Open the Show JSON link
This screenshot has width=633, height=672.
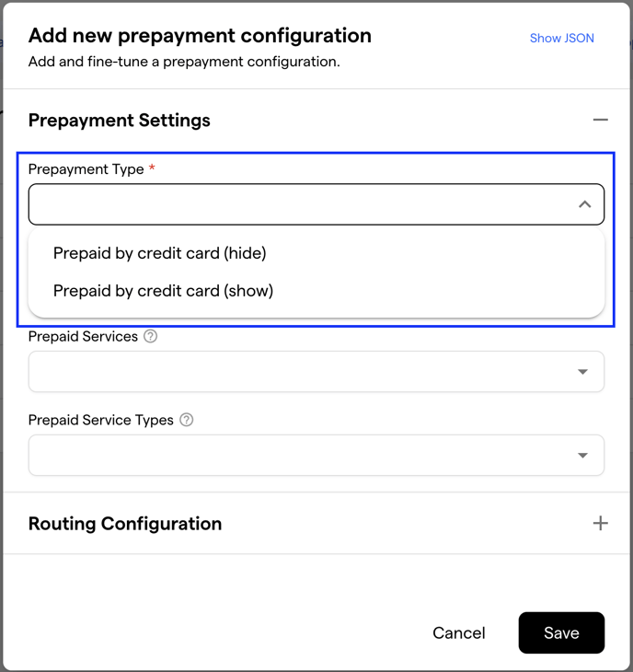(561, 38)
